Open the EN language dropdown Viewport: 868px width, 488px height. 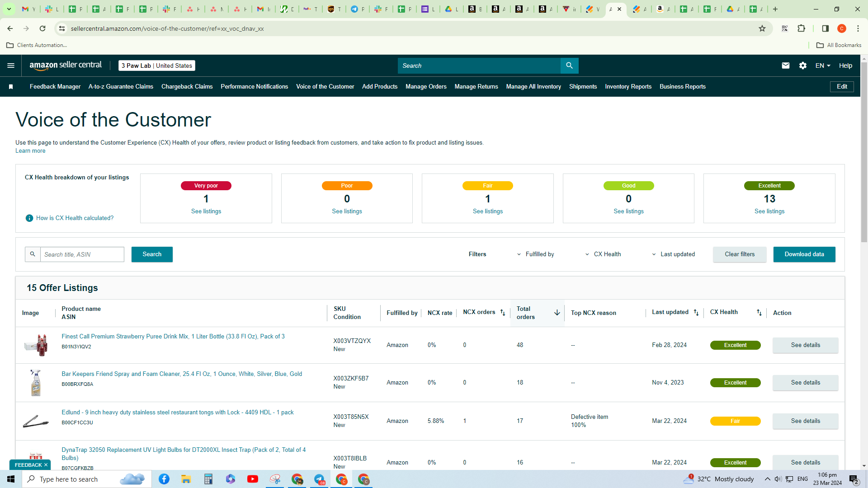pos(823,66)
